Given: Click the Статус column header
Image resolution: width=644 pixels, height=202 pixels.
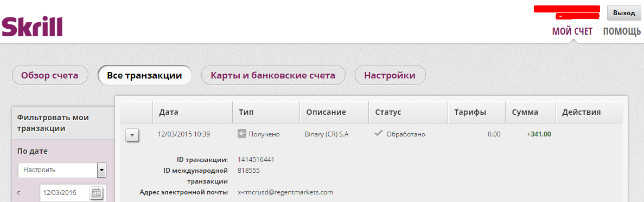Looking at the screenshot, I should click(408, 112).
